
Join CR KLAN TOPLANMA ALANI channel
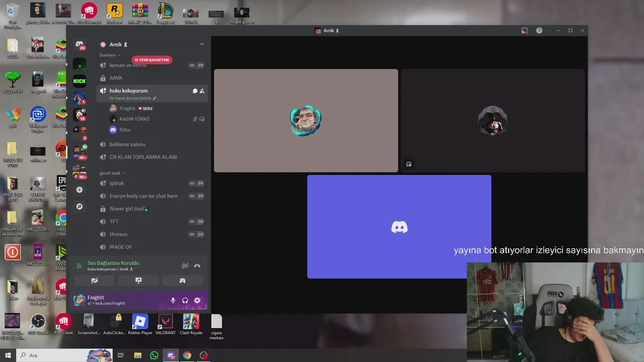click(x=152, y=157)
